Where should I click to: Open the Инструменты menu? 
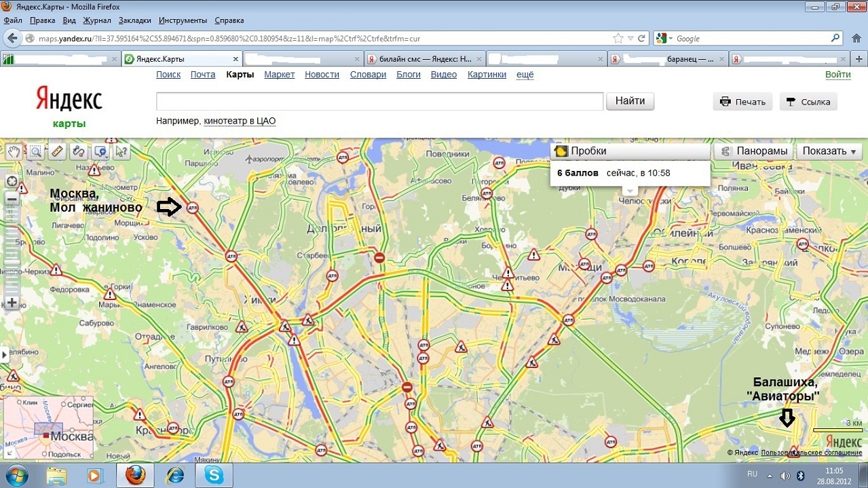tap(183, 20)
